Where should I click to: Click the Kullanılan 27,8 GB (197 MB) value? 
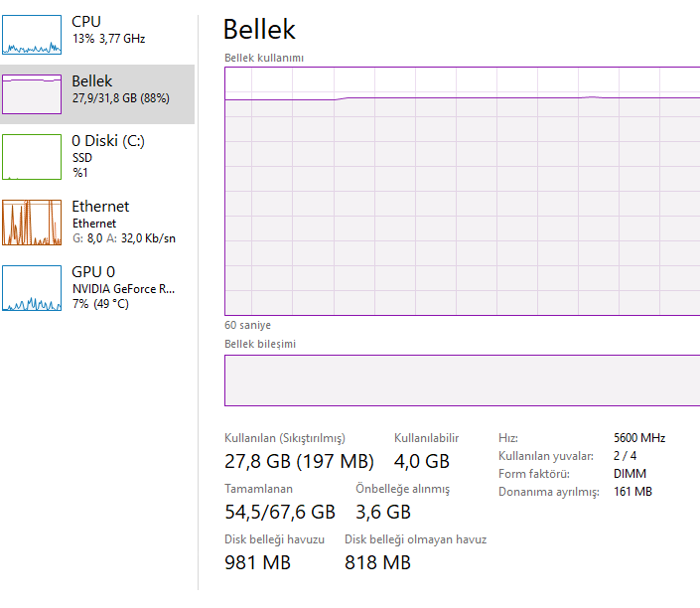coord(299,461)
